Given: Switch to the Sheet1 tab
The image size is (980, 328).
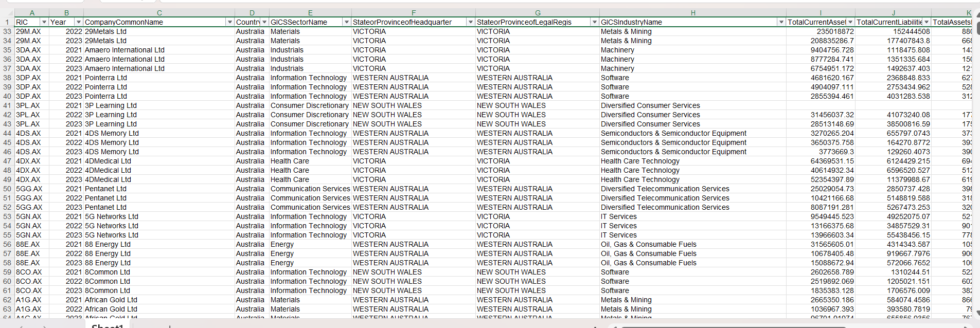Looking at the screenshot, I should coord(108,325).
